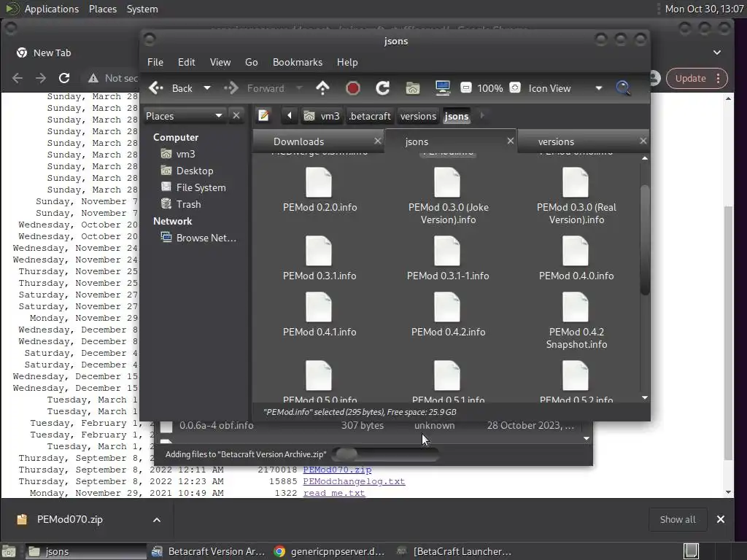The width and height of the screenshot is (747, 560).
Task: Open the Places side pane dropdown
Action: tap(184, 116)
